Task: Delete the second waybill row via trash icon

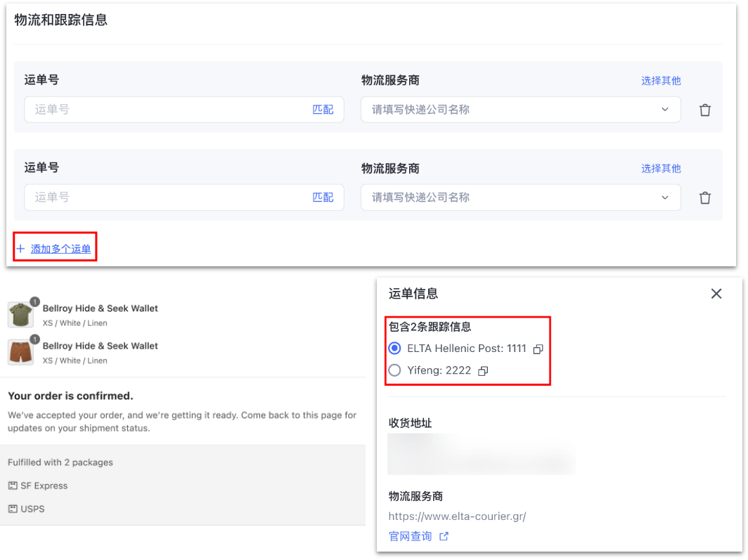Action: (705, 198)
